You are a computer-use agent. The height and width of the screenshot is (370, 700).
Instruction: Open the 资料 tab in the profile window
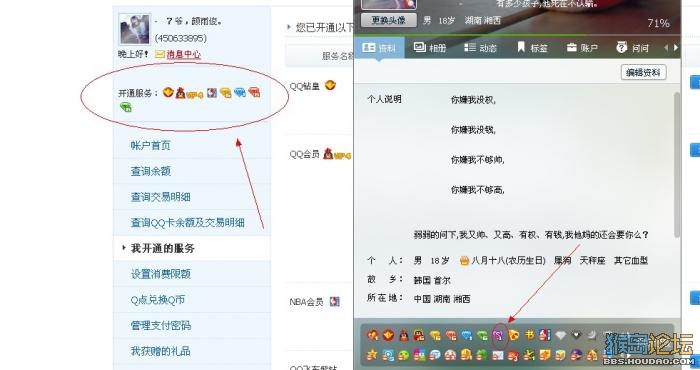379,48
